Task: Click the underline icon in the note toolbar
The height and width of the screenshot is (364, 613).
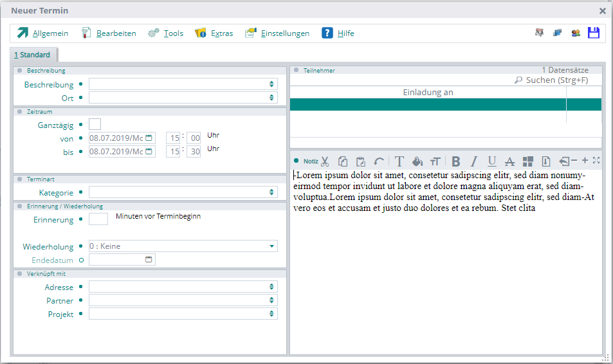Action: (x=492, y=161)
